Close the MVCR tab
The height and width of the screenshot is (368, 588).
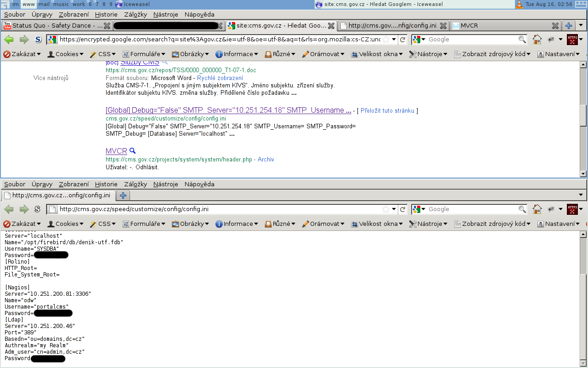[x=555, y=26]
